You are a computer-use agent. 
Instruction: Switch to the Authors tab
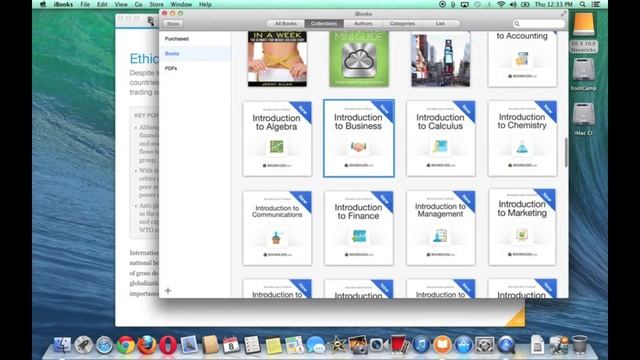[x=363, y=23]
